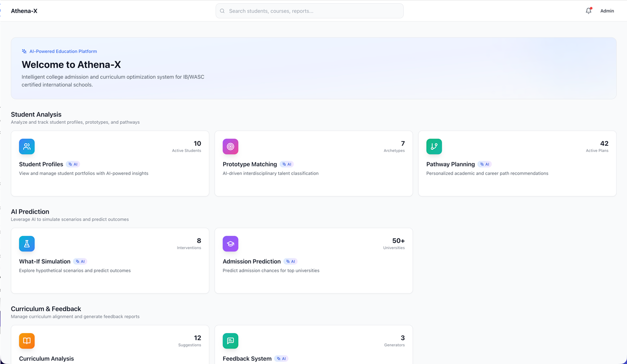
Task: Click the Student Profiles people icon
Action: [x=27, y=147]
